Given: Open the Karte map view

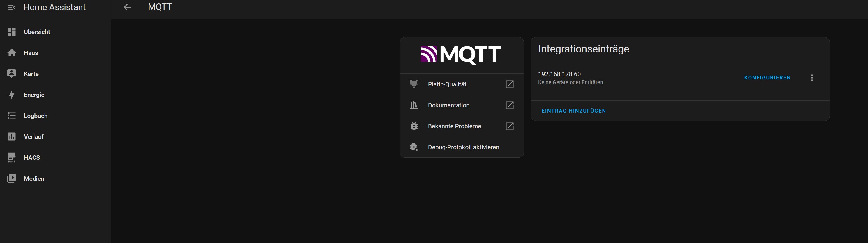Looking at the screenshot, I should point(31,74).
